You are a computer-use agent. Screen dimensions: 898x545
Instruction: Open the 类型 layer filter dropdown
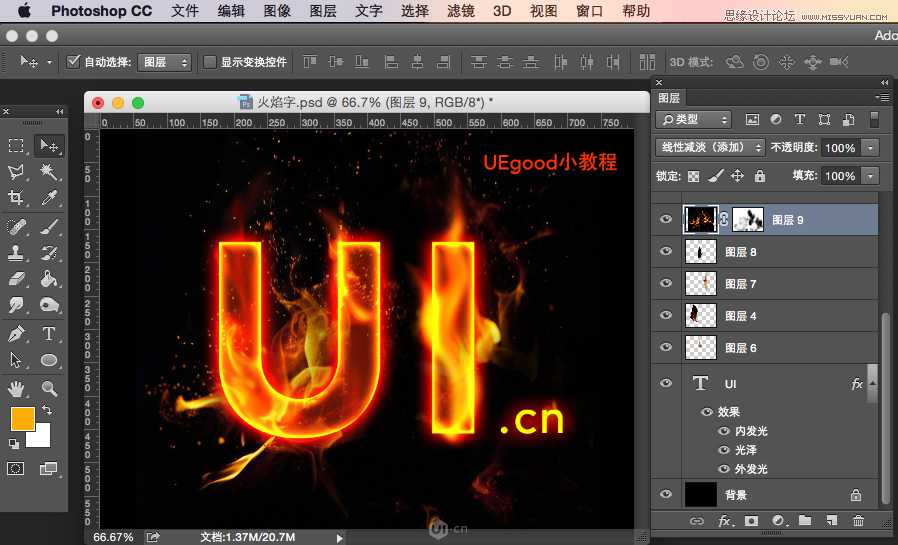[693, 120]
